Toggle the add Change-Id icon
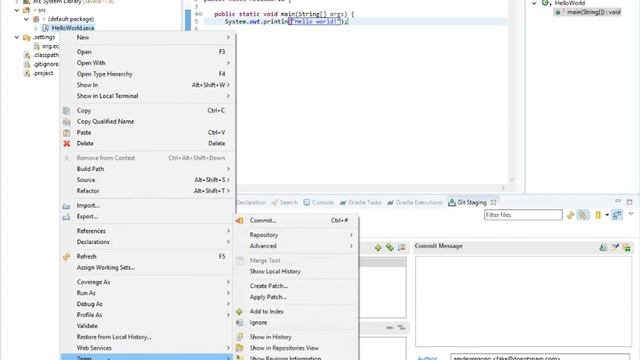This screenshot has height=360, width=640. pos(627,247)
